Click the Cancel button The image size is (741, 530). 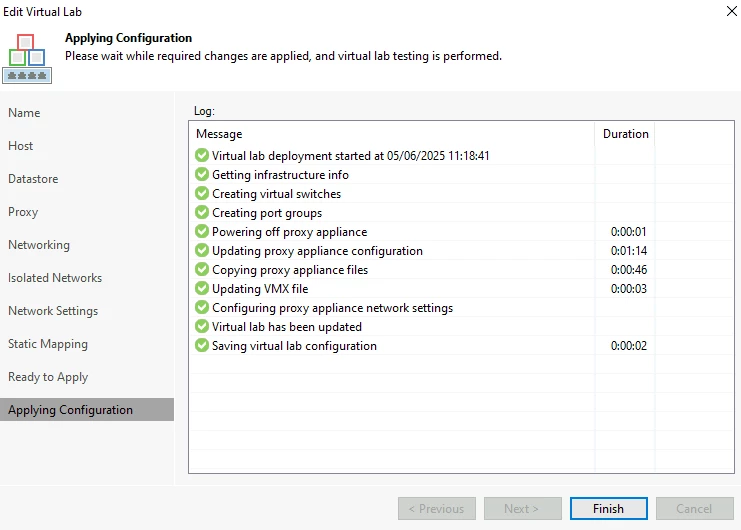point(694,509)
